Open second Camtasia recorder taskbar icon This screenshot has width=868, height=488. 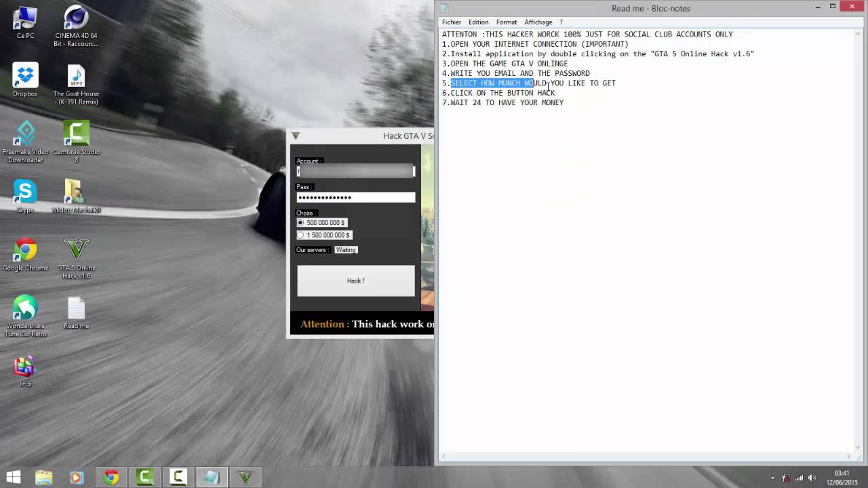click(178, 477)
